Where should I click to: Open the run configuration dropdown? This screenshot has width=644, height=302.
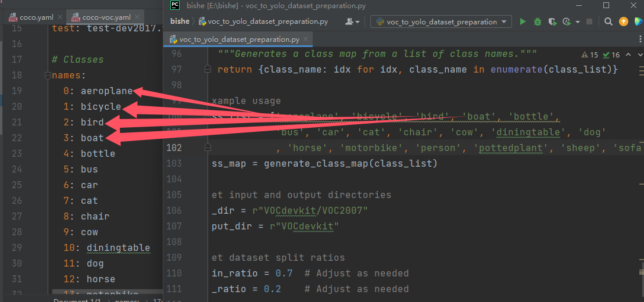(x=443, y=21)
